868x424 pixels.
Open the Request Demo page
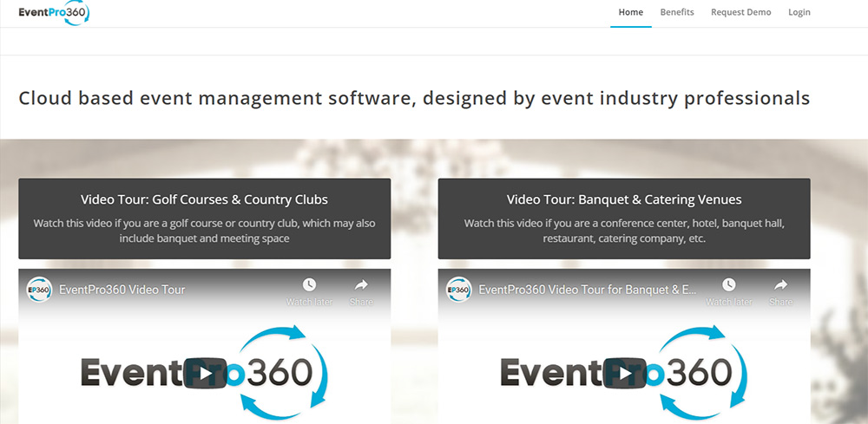tap(740, 12)
